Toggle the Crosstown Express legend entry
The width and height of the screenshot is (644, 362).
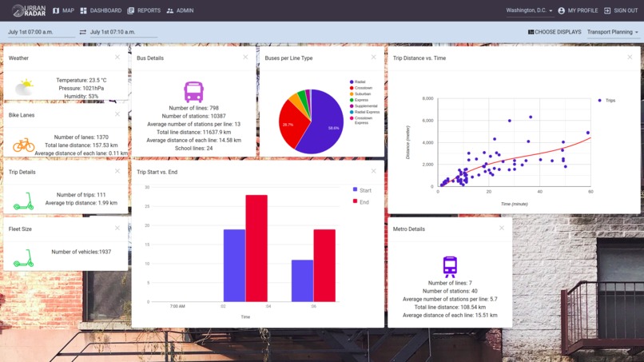click(x=361, y=120)
